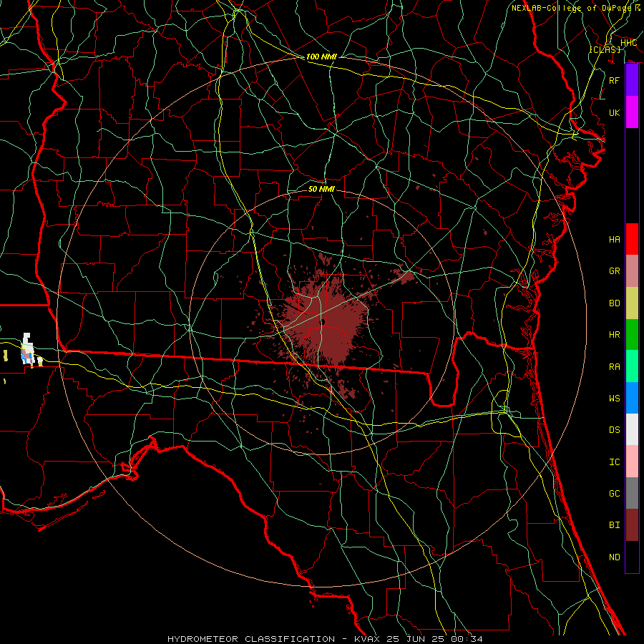The height and width of the screenshot is (644, 644).
Task: Click the HR green legend swatch
Action: 632,334
